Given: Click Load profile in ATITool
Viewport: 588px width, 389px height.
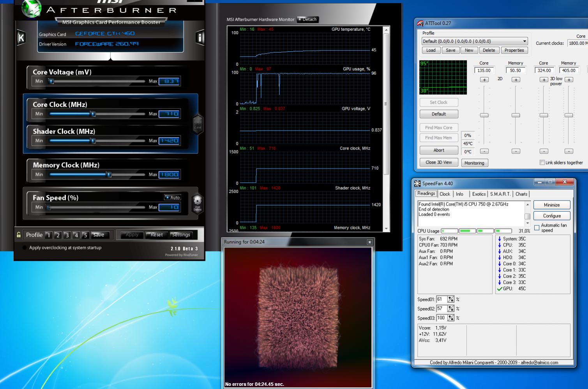Looking at the screenshot, I should click(431, 50).
